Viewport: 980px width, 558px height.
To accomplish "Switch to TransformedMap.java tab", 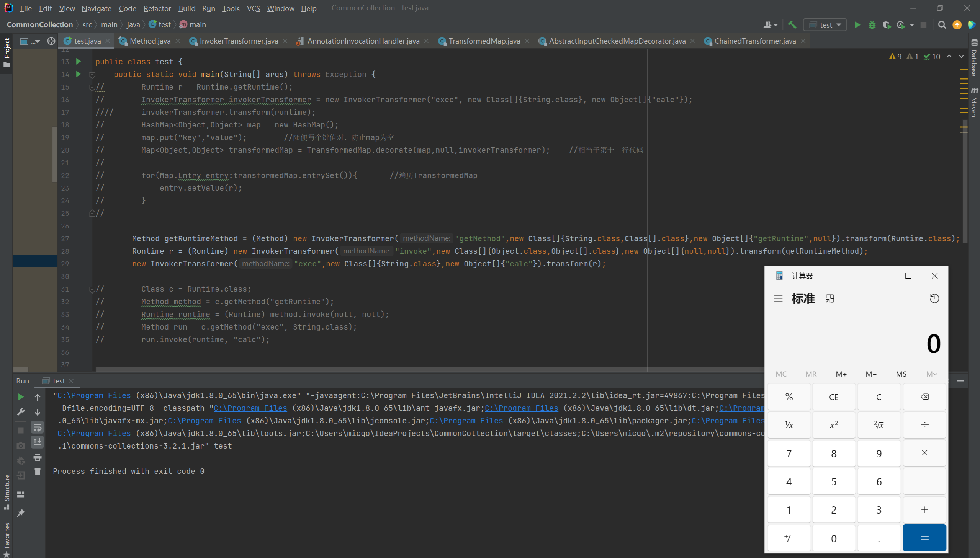I will [484, 41].
